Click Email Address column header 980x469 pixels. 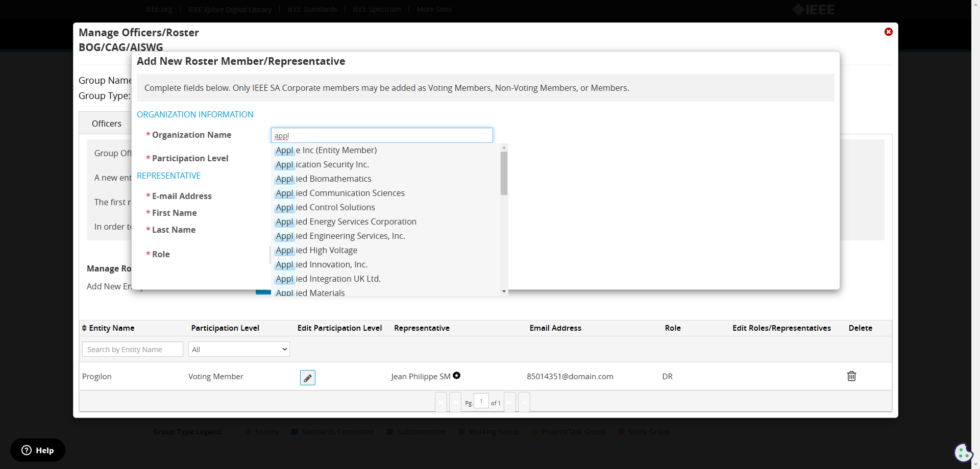[x=555, y=328]
